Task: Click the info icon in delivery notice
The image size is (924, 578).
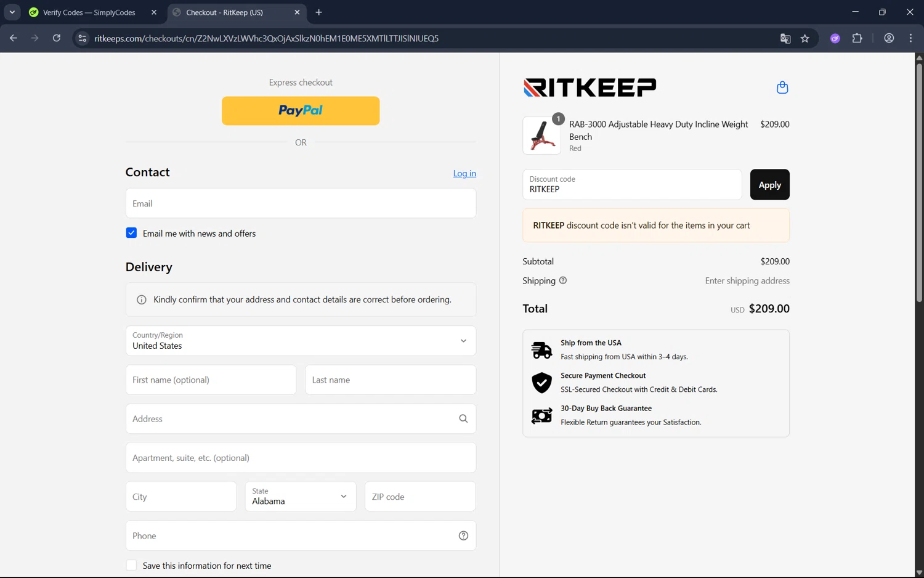Action: tap(142, 299)
